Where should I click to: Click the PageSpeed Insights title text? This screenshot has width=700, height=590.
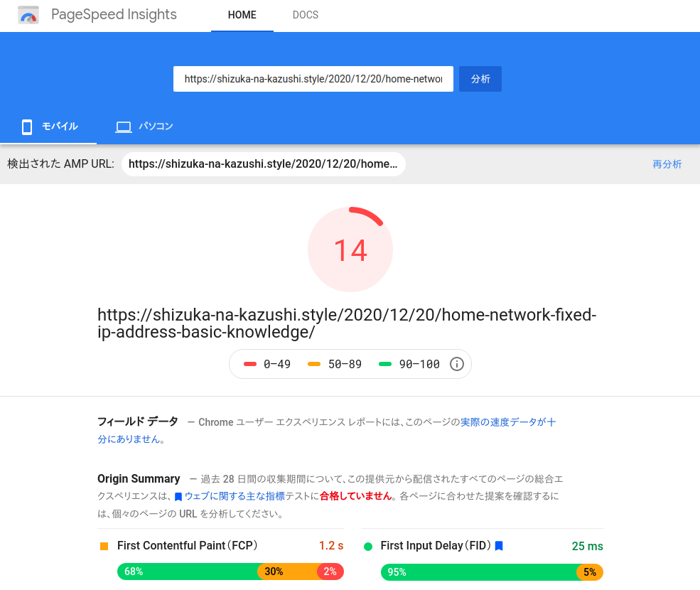[114, 14]
